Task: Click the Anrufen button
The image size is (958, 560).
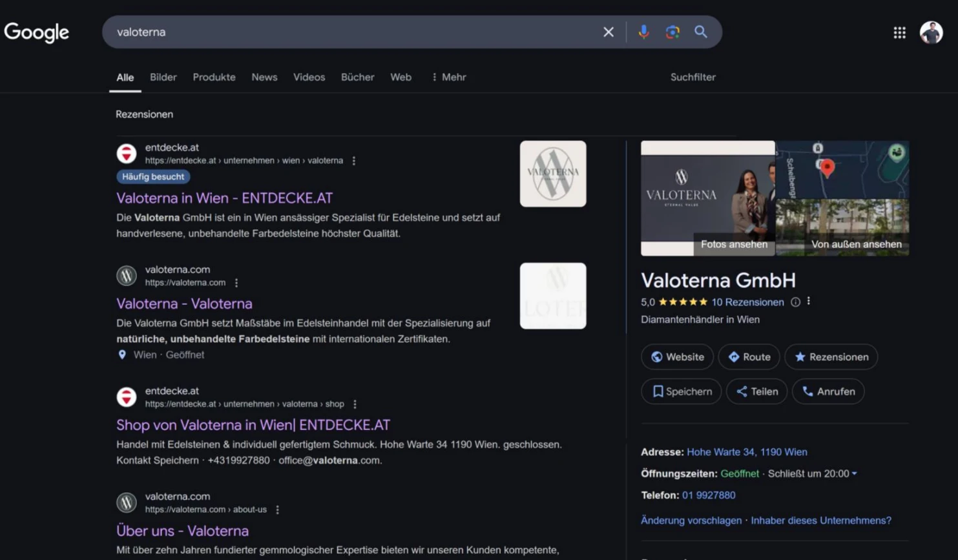Action: (828, 391)
